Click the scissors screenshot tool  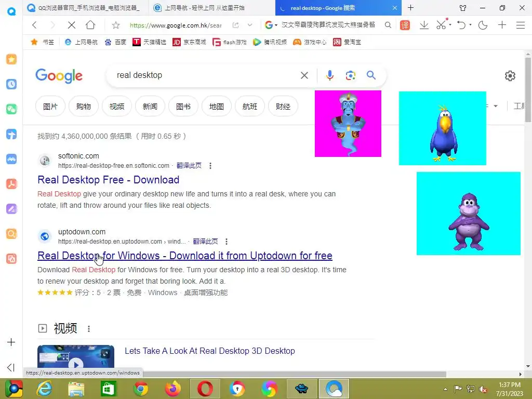441,25
